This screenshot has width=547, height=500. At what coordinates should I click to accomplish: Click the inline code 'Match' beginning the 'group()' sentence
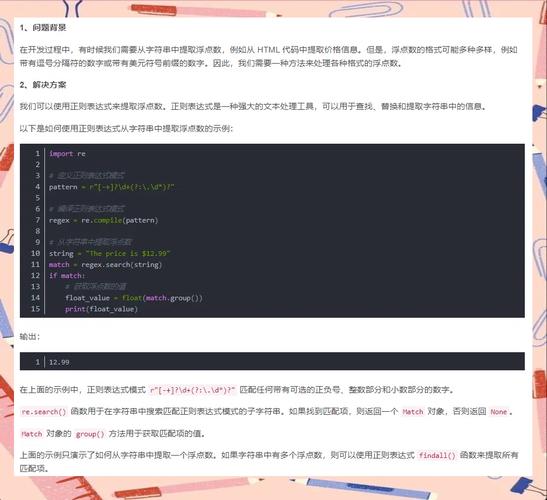tap(31, 434)
